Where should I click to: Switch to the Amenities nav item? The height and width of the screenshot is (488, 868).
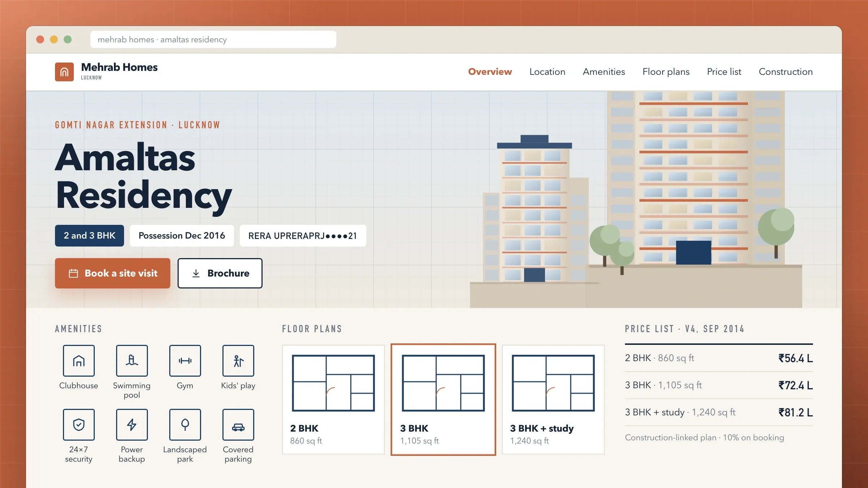pyautogui.click(x=604, y=72)
